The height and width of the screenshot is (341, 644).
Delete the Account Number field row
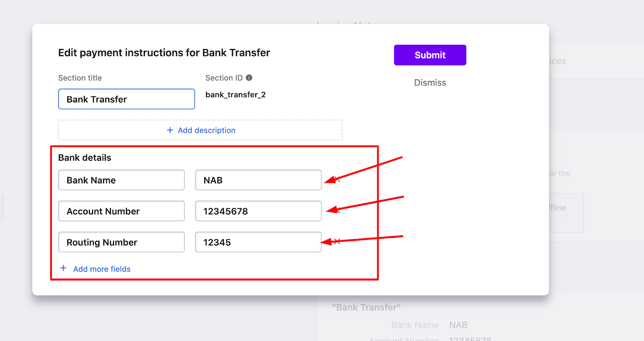(337, 210)
